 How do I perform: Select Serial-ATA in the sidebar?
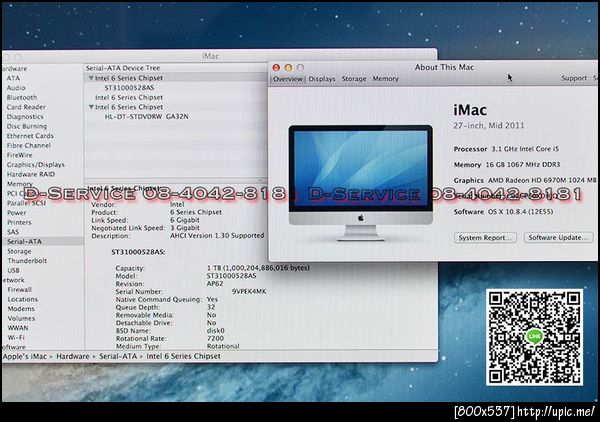click(x=24, y=241)
